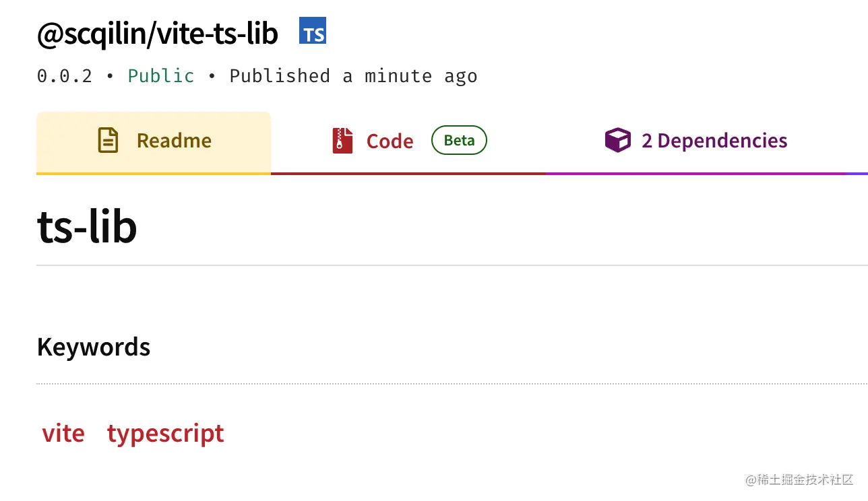868x501 pixels.
Task: Click the blue TypeScript TS badge icon
Action: tap(313, 31)
